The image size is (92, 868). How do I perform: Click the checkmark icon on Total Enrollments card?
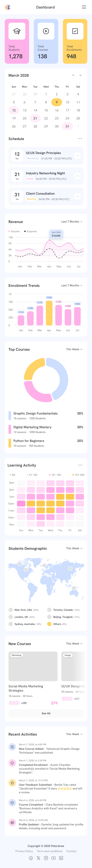coord(75,31)
